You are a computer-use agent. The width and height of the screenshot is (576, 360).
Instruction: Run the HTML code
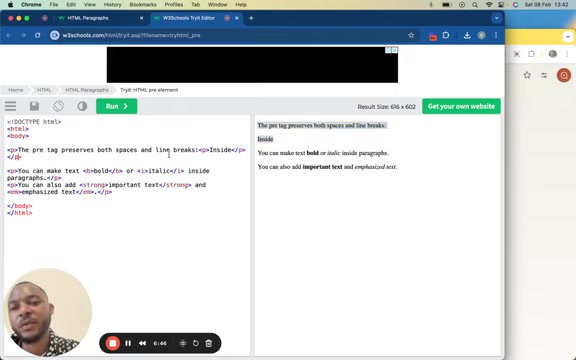[116, 106]
